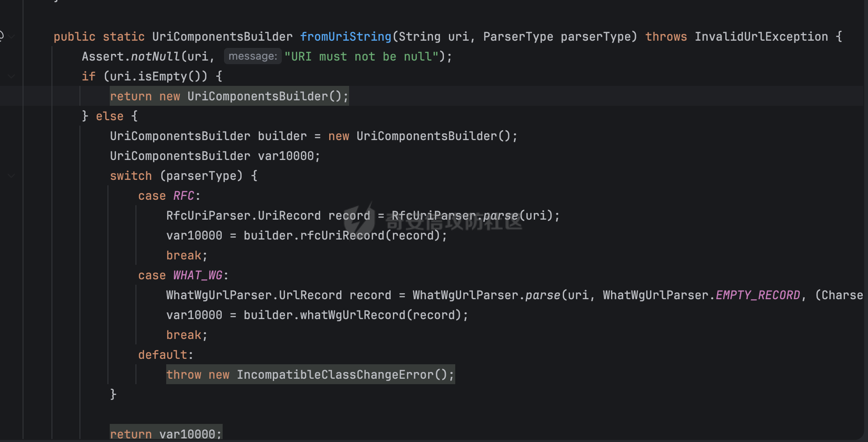The width and height of the screenshot is (868, 442).
Task: Click the 'case WHAT_WG:' label
Action: 183,275
